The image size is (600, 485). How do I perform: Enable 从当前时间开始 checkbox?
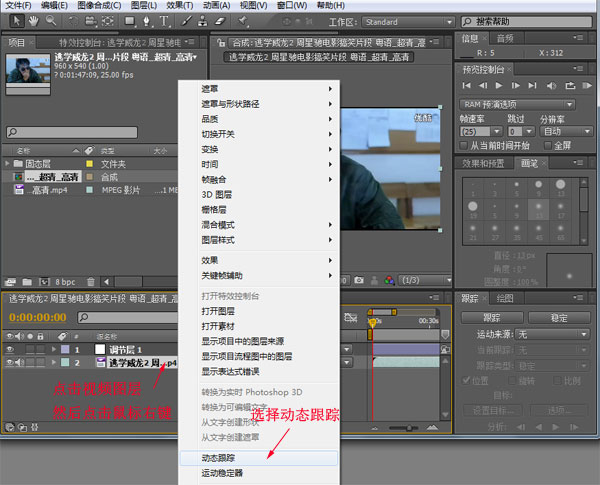coord(463,145)
